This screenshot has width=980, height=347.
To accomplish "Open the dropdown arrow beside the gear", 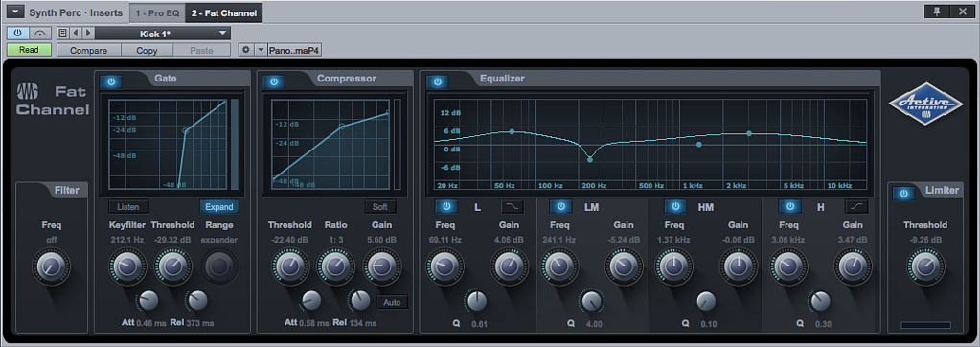I will coord(261,50).
